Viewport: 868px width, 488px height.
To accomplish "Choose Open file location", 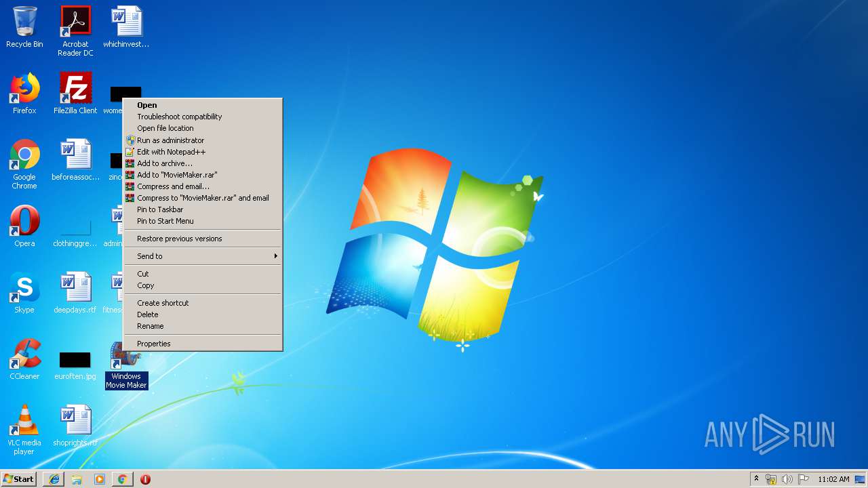I will [203, 128].
